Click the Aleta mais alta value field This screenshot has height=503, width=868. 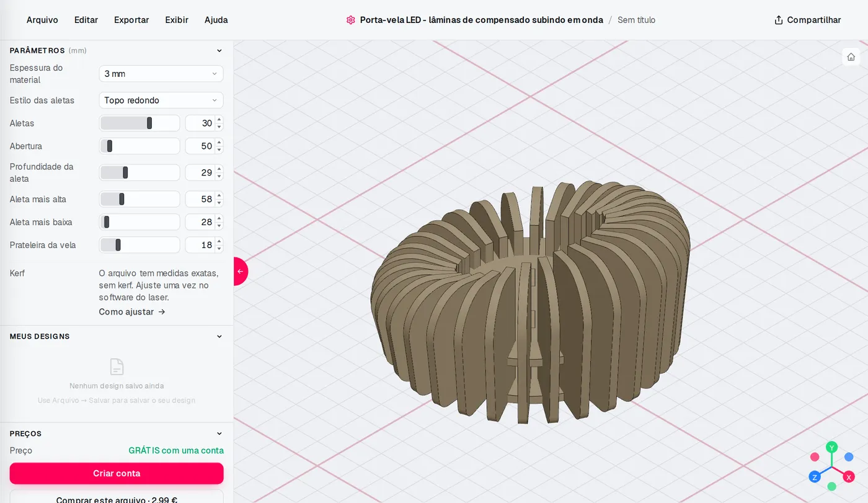(200, 199)
